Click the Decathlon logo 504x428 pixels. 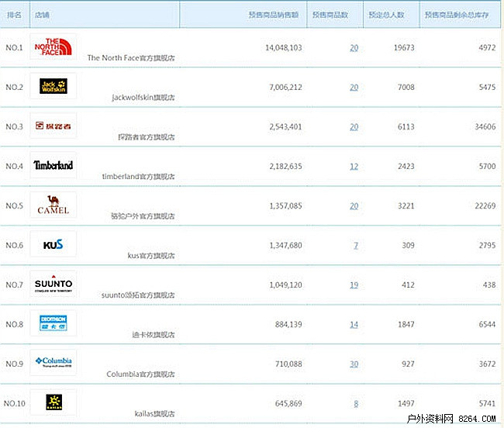(54, 323)
